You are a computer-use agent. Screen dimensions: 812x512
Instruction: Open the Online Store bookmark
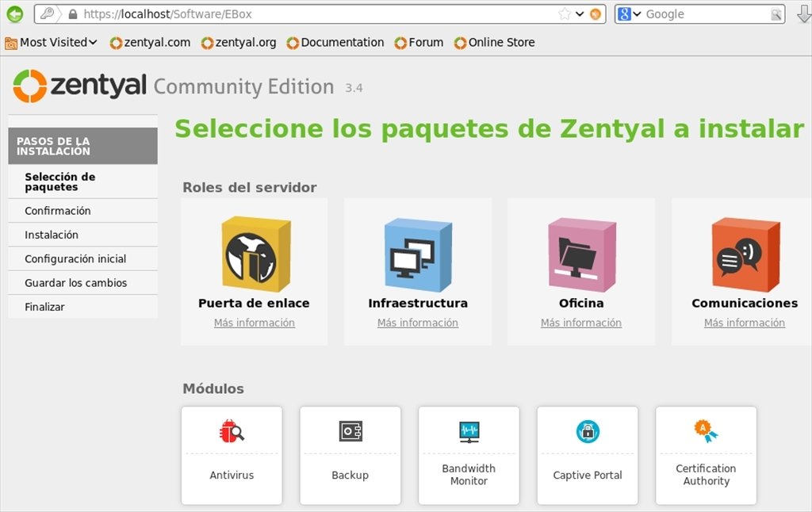[495, 43]
